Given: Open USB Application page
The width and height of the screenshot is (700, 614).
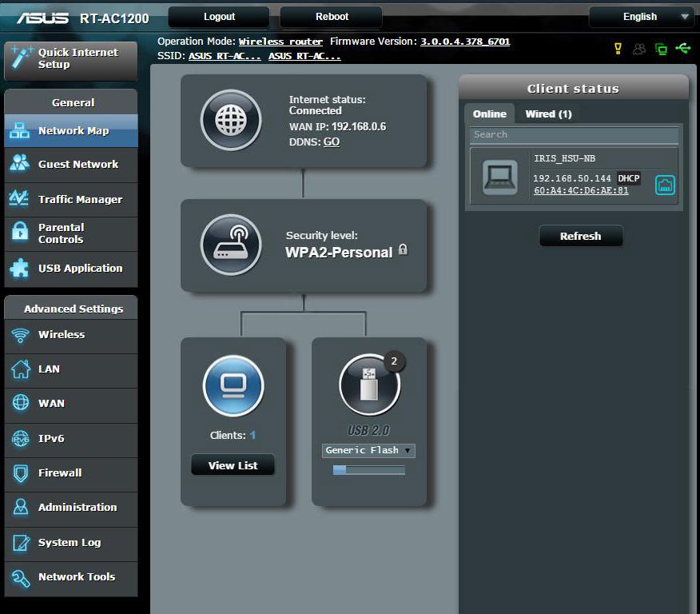Looking at the screenshot, I should tap(71, 269).
